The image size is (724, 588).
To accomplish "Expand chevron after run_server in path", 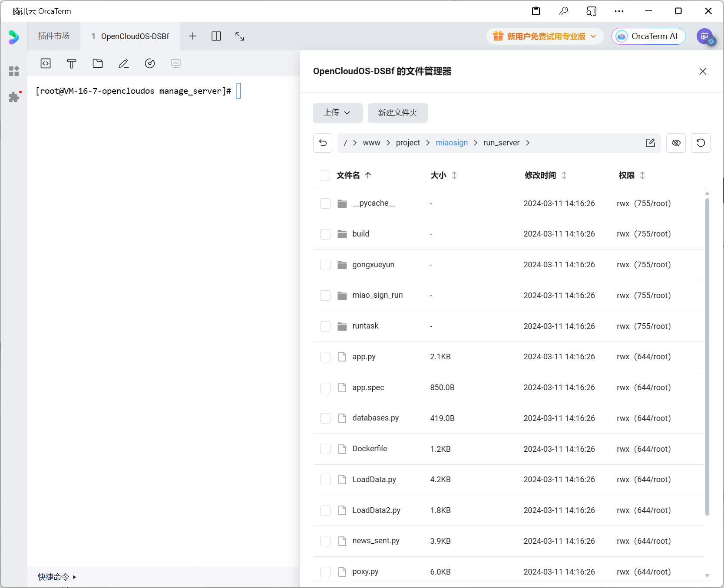I will point(528,143).
